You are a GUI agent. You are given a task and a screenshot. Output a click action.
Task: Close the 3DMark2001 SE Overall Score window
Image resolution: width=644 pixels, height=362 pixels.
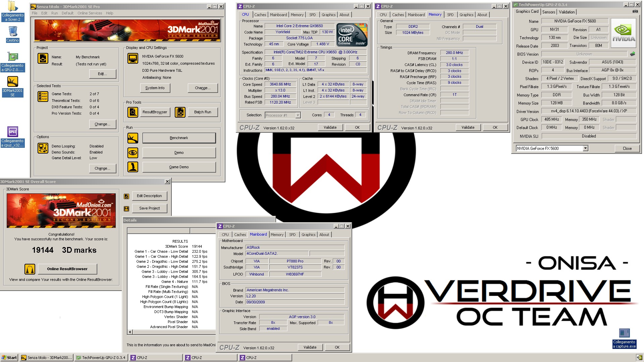tap(167, 182)
